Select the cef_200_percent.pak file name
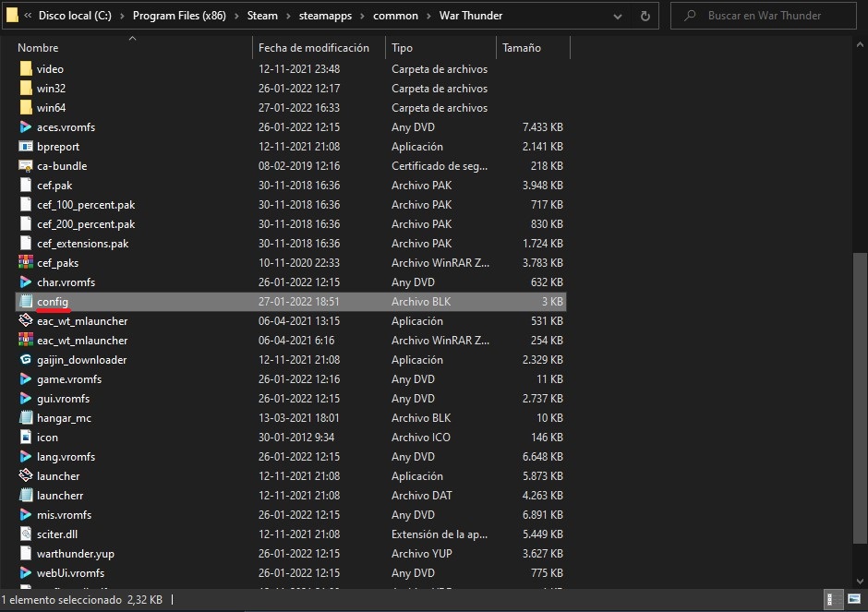This screenshot has width=868, height=612. 86,224
